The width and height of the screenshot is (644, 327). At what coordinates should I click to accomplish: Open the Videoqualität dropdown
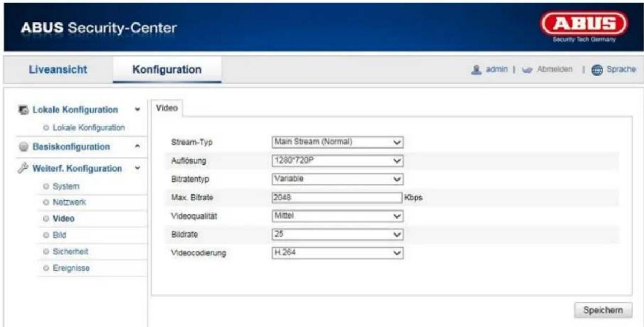click(337, 216)
